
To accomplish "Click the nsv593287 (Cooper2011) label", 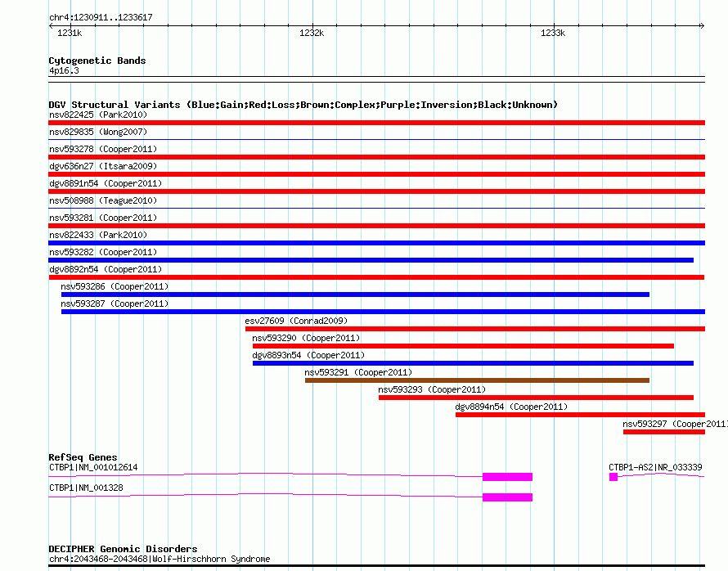I will [115, 303].
